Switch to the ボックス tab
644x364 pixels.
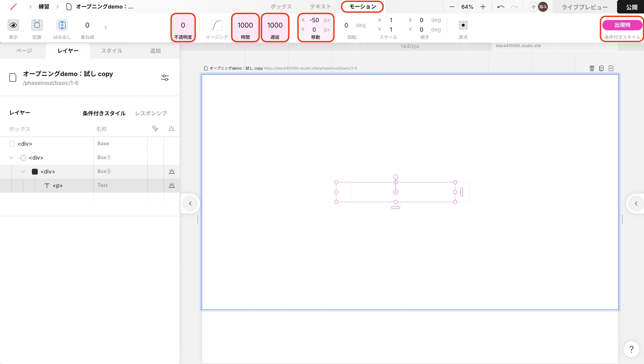point(281,7)
